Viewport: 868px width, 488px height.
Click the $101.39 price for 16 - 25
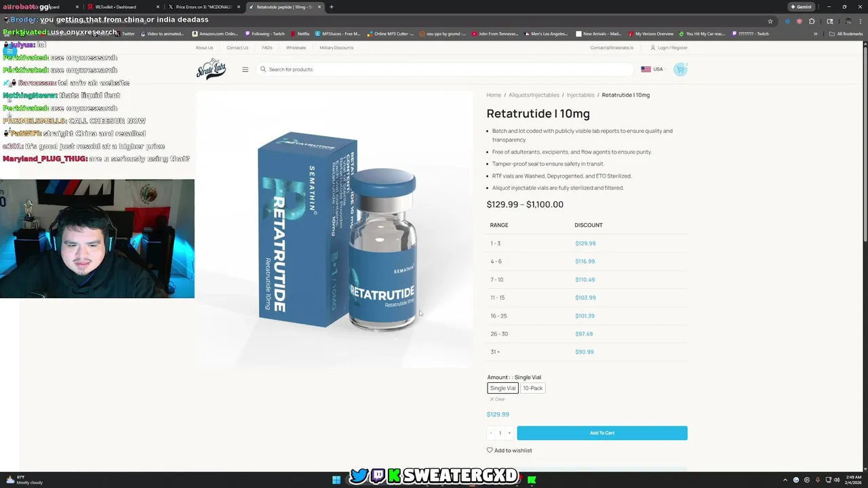(x=585, y=316)
